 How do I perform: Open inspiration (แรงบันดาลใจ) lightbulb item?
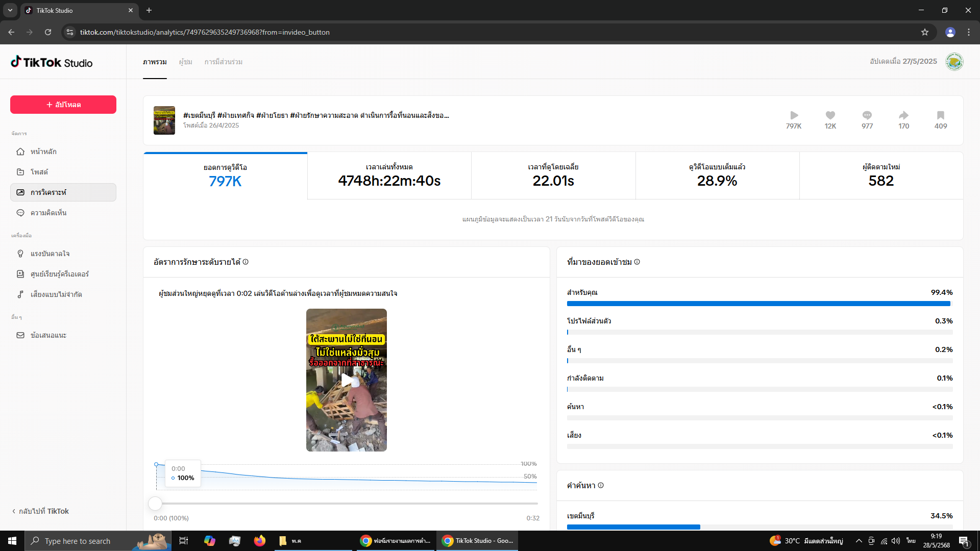(63, 254)
